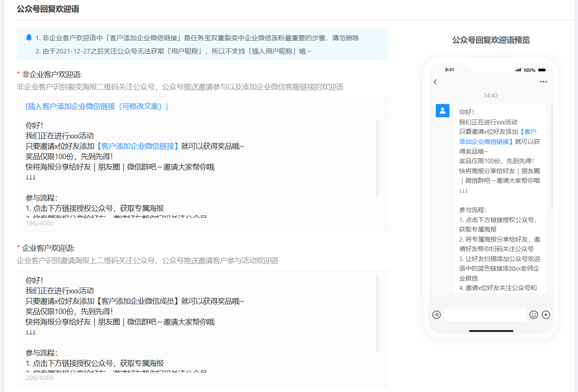Screen dimensions: 578x392
Task: Click the description 企业客户识别邀请海报上二维码关注公众号
Action: coord(147,261)
